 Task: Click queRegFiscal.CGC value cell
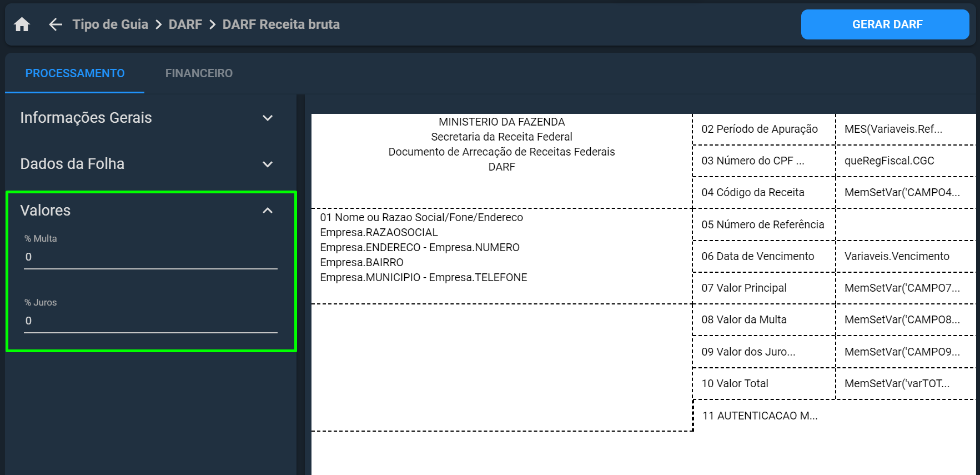(x=906, y=161)
